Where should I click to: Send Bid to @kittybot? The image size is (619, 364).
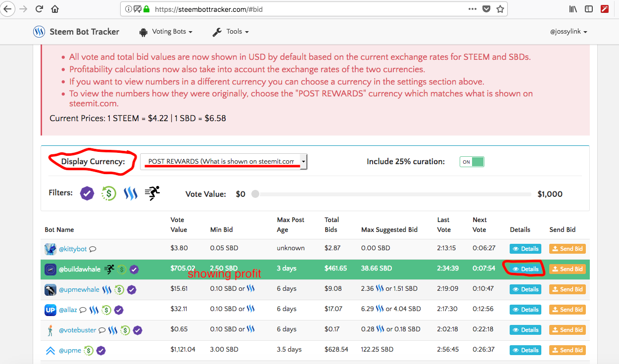point(568,249)
